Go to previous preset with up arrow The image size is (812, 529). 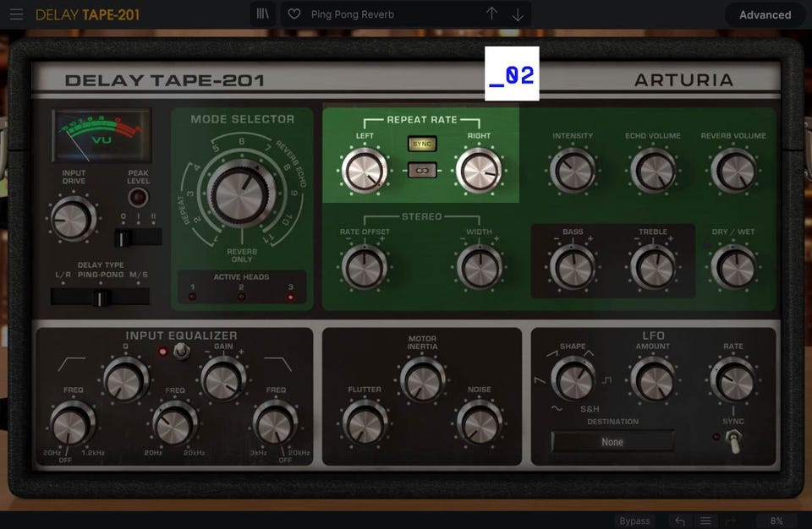491,14
